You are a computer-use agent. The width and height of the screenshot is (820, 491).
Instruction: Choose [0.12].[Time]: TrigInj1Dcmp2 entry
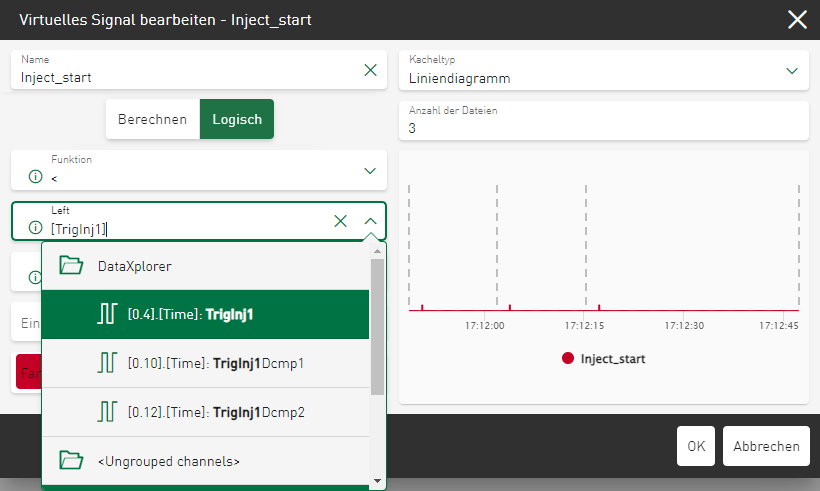(x=215, y=411)
